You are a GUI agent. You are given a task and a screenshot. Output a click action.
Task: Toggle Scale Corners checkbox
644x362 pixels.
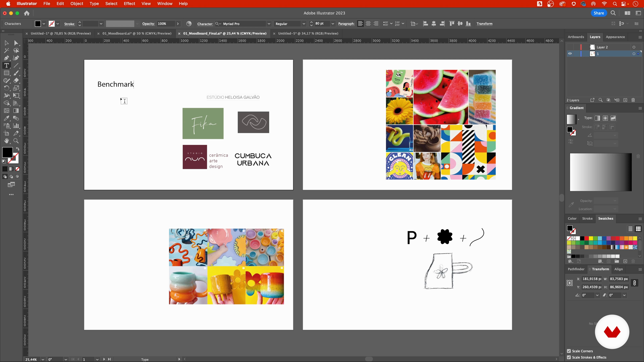click(x=569, y=351)
